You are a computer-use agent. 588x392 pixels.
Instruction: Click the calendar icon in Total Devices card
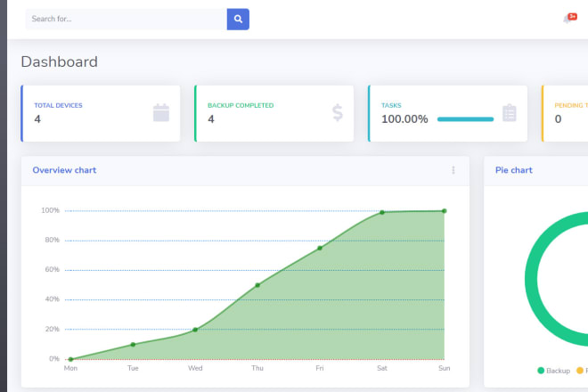161,113
